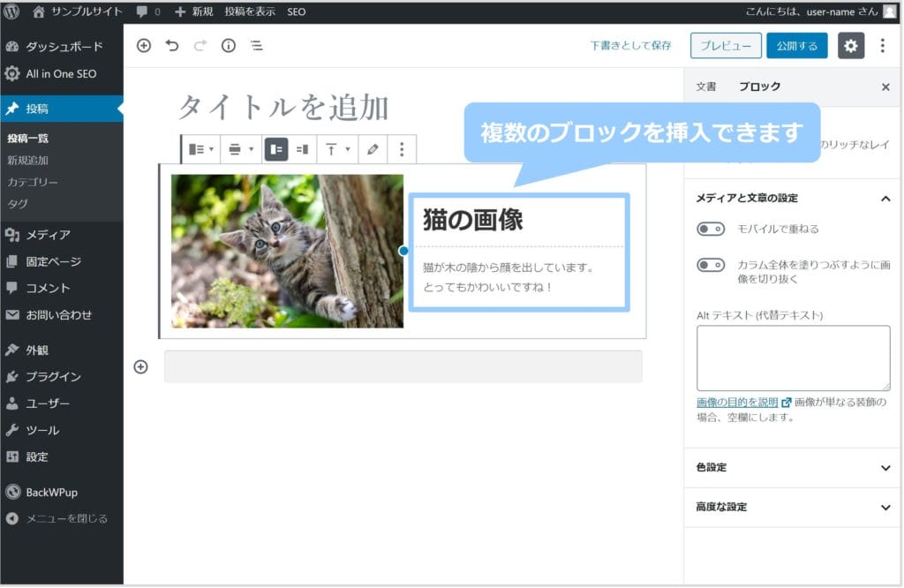Toggle カラム全体を塗りつぶす image crop switch

click(x=711, y=265)
